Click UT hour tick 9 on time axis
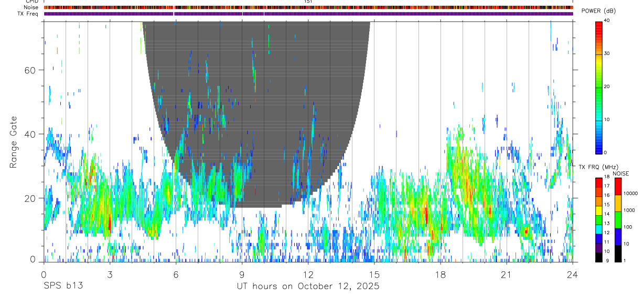This screenshot has width=644, height=297. pos(242,274)
